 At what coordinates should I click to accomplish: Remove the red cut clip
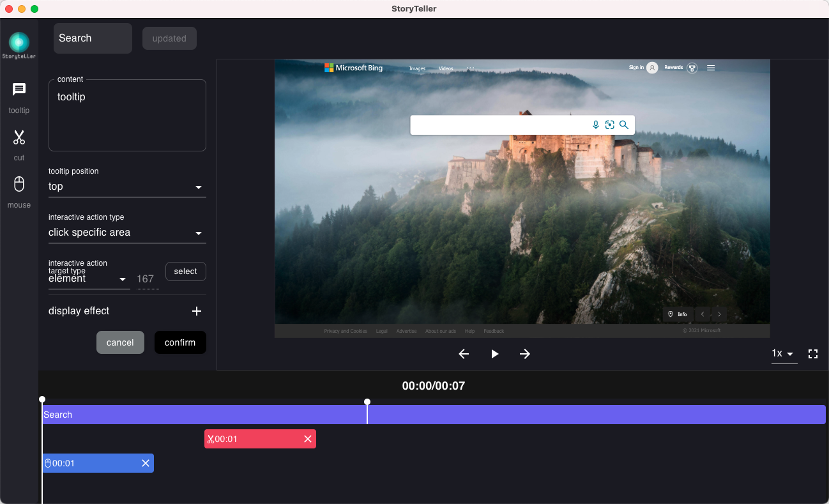(x=308, y=439)
